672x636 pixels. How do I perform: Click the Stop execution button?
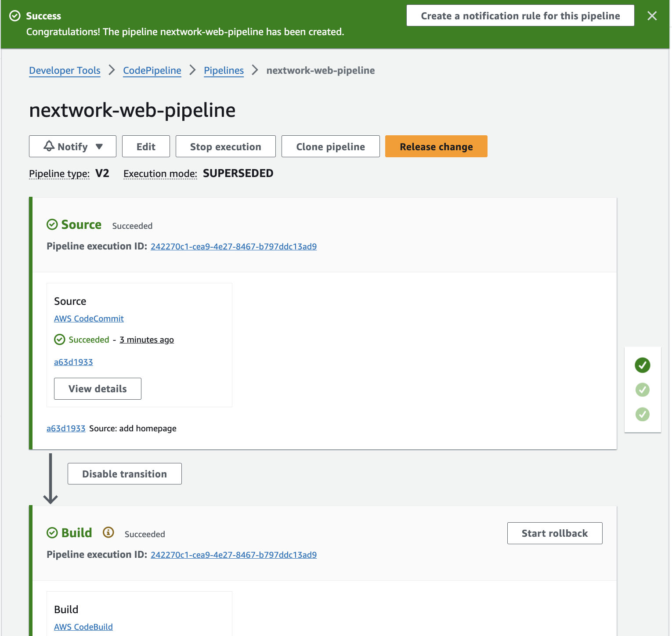pyautogui.click(x=225, y=147)
